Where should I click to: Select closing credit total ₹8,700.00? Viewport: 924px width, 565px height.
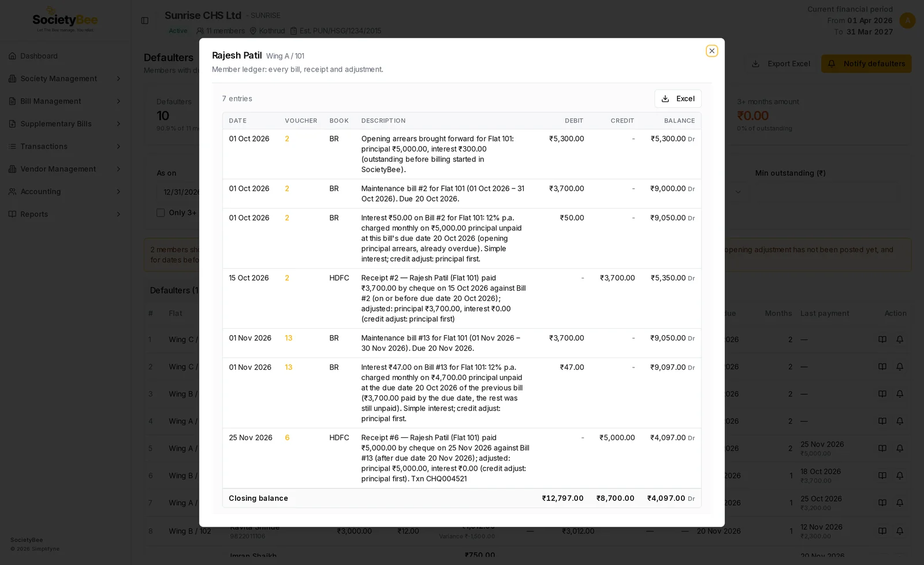click(x=615, y=498)
